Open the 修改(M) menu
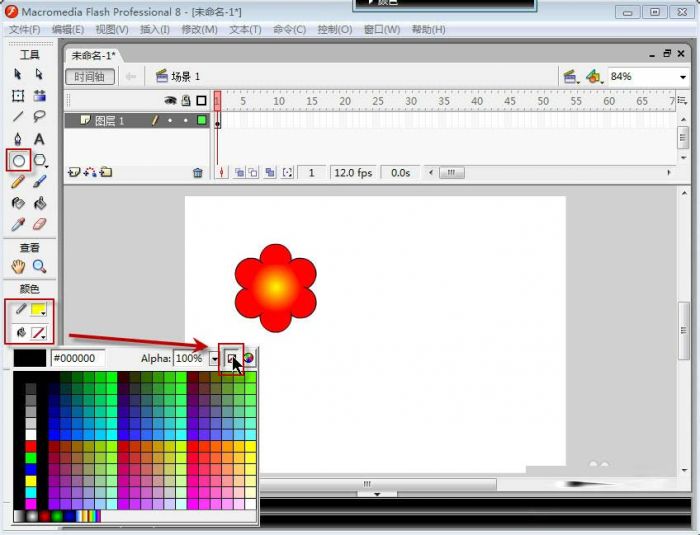The height and width of the screenshot is (535, 700). (199, 30)
